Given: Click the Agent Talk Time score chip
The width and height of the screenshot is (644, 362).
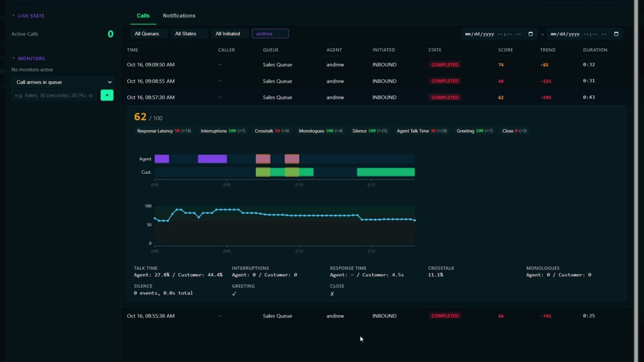Looking at the screenshot, I should (422, 131).
